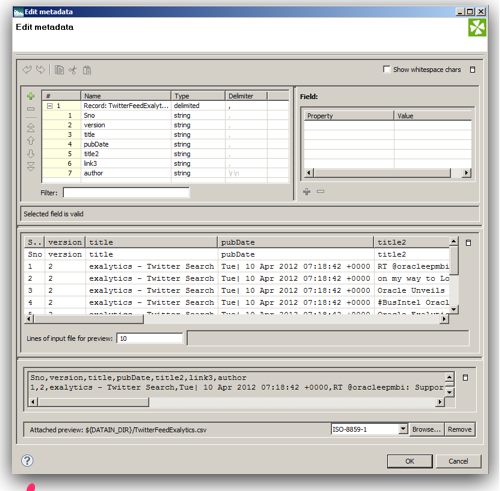Maximize the top metadata panel icon
The width and height of the screenshot is (500, 491).
(x=472, y=70)
